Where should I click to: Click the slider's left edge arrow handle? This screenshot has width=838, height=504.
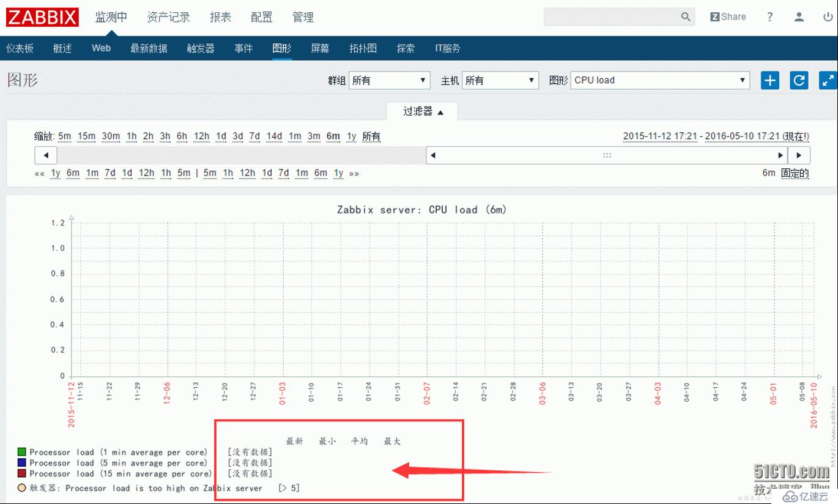pyautogui.click(x=433, y=155)
